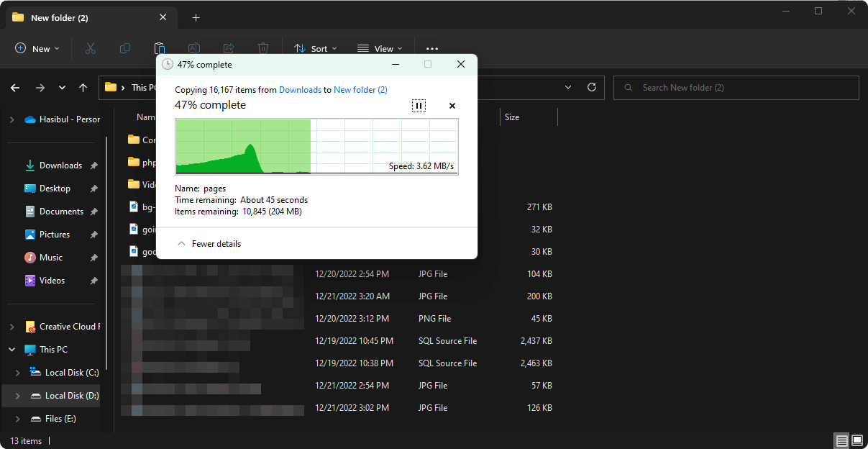Click the Cut scissors icon in toolbar
The image size is (868, 449).
[x=91, y=48]
